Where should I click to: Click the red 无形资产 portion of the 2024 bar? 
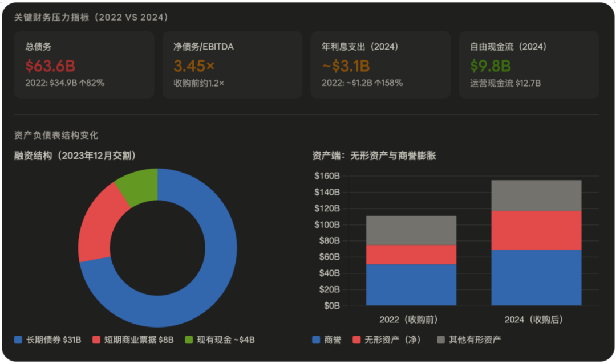click(x=536, y=230)
